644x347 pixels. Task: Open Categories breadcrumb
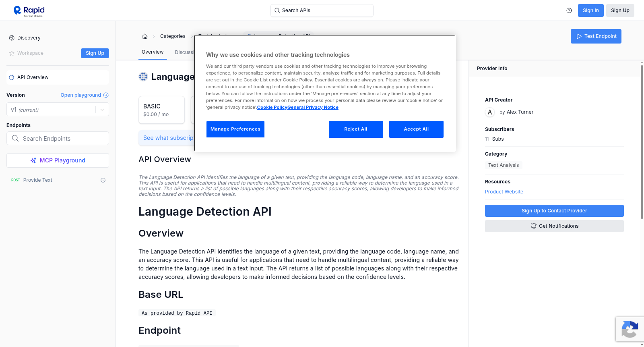click(173, 36)
